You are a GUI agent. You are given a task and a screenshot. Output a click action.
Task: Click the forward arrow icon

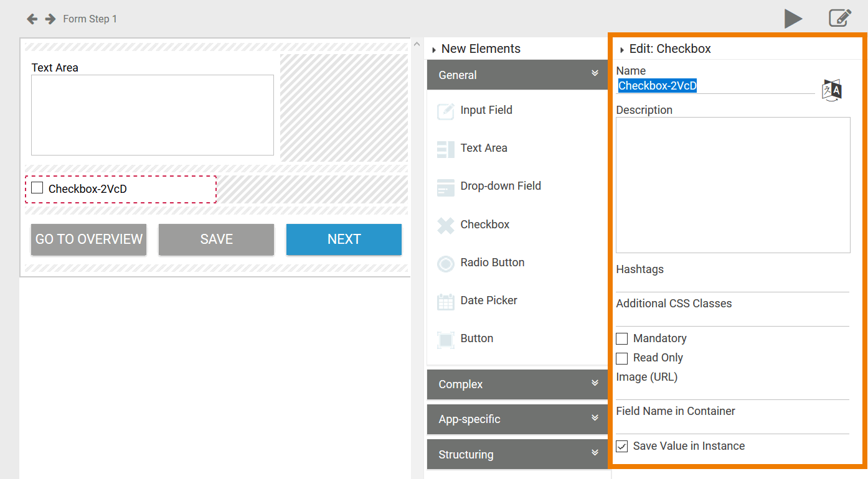(50, 19)
